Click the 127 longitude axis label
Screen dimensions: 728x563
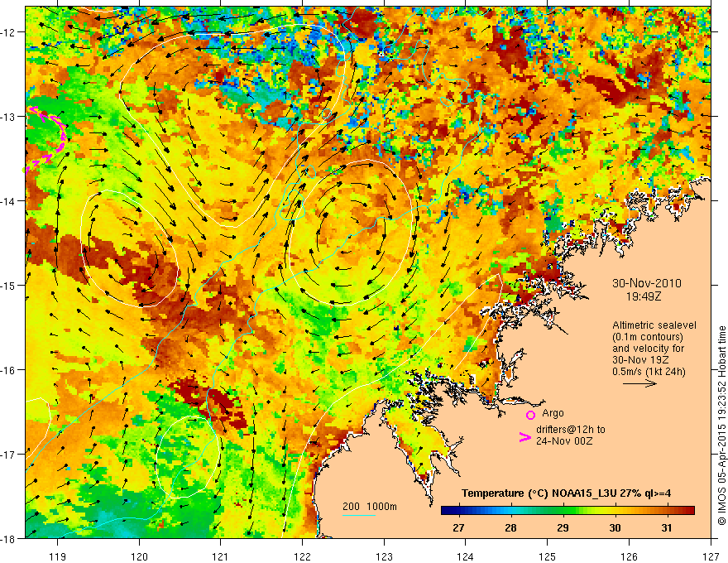711,556
